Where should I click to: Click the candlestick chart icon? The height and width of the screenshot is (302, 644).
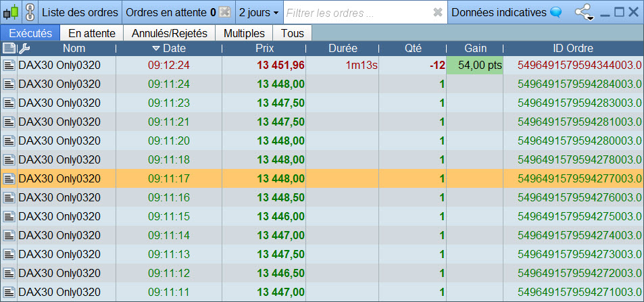point(11,12)
